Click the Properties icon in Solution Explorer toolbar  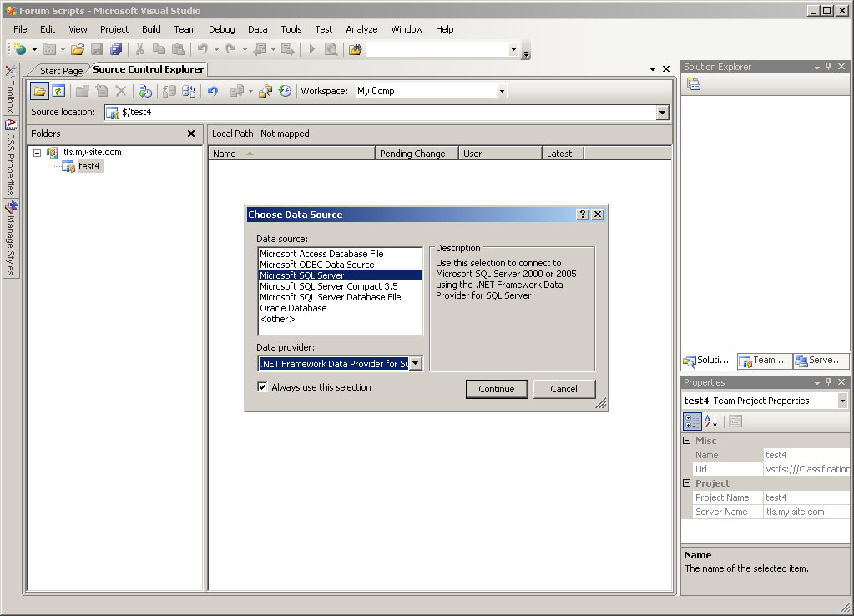694,84
